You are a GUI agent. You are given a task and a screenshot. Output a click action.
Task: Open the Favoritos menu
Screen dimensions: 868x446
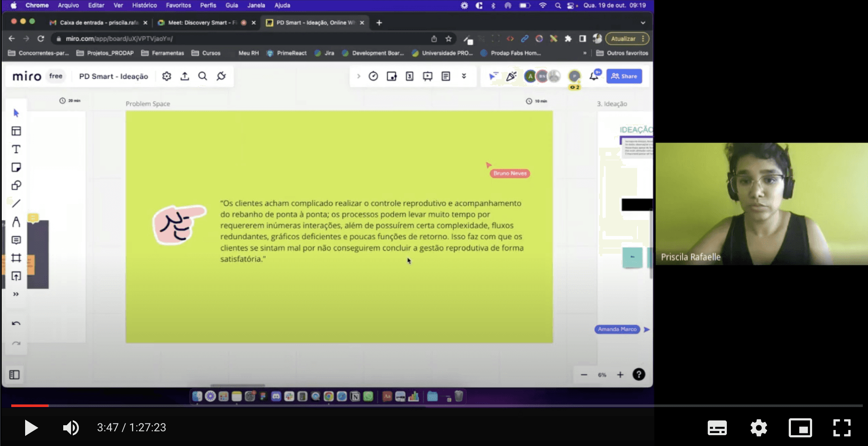pos(178,5)
